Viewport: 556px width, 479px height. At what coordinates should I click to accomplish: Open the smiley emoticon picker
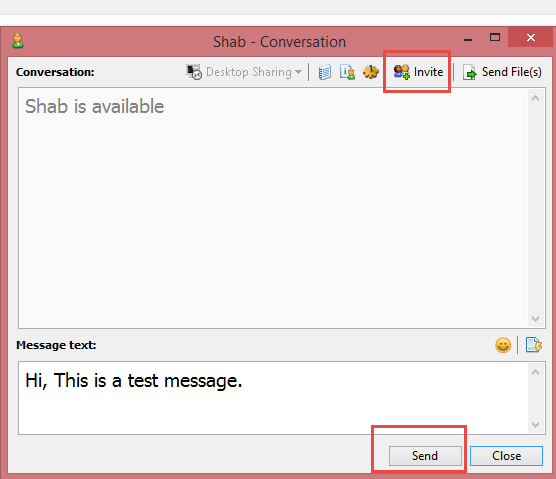pyautogui.click(x=503, y=345)
